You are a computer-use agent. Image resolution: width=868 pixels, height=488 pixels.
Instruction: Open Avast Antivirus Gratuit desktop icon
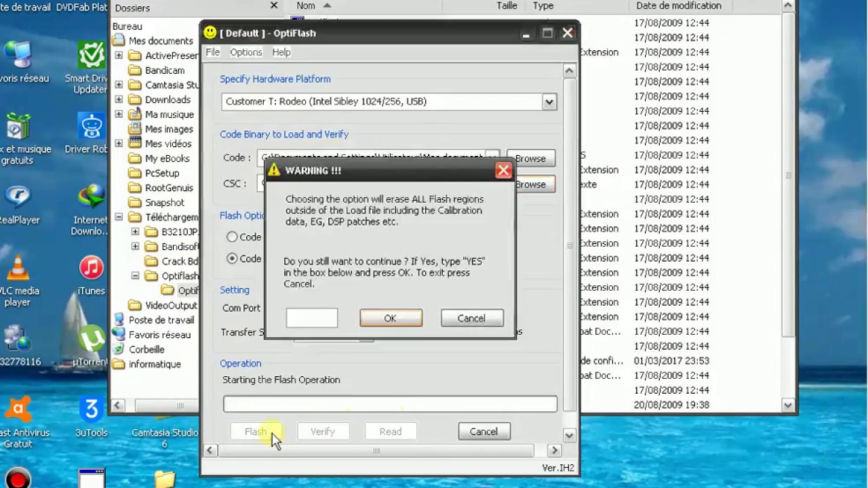pos(18,422)
